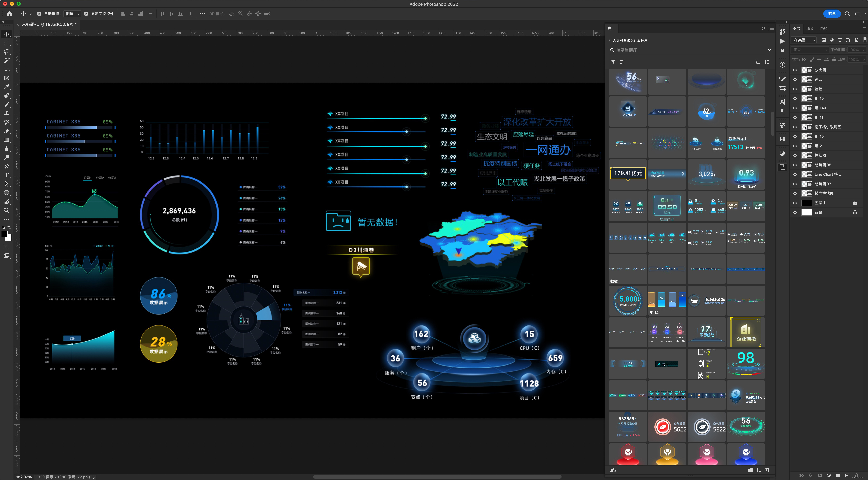The width and height of the screenshot is (868, 480).
Task: Open the 图层 auto-select dropdown
Action: (73, 14)
